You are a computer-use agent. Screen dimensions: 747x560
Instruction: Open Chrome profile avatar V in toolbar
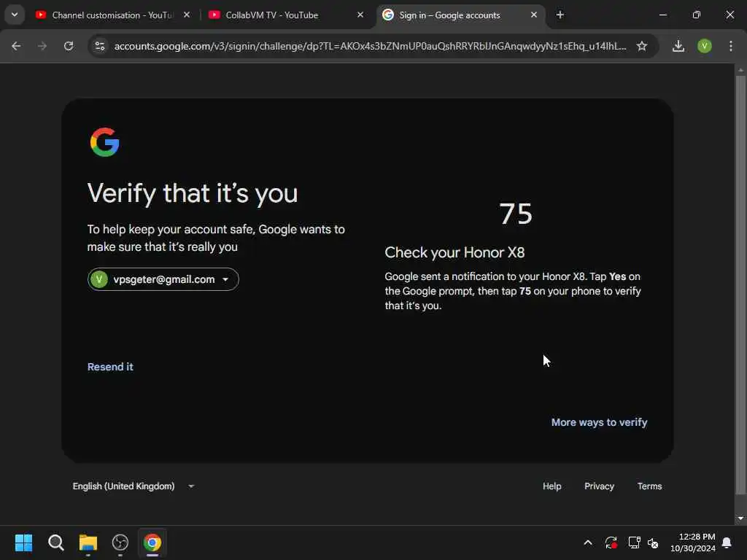coord(704,46)
